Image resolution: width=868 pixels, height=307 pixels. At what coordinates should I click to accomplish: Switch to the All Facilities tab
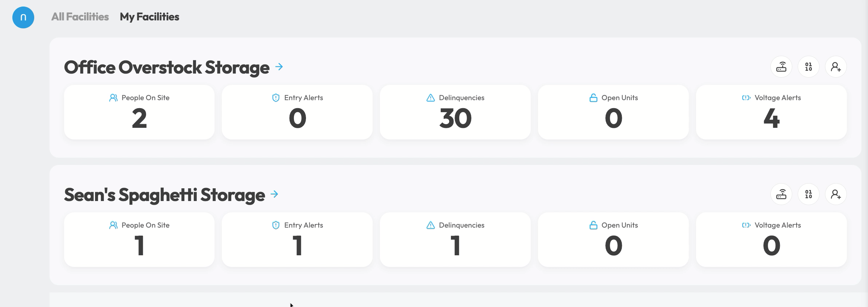pos(80,17)
